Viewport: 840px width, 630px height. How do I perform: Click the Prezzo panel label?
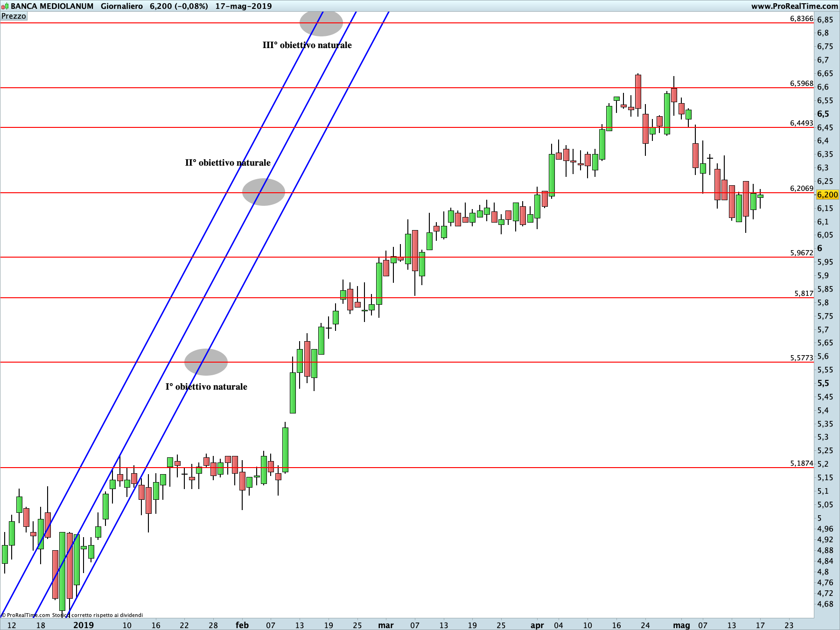[x=14, y=16]
